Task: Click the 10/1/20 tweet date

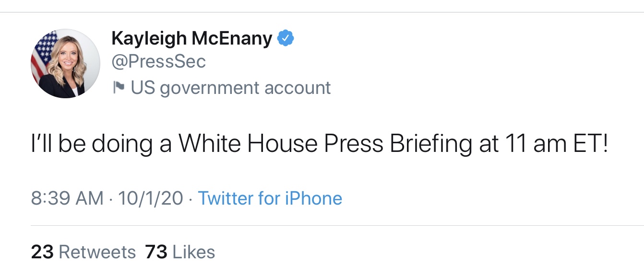Action: click(151, 198)
